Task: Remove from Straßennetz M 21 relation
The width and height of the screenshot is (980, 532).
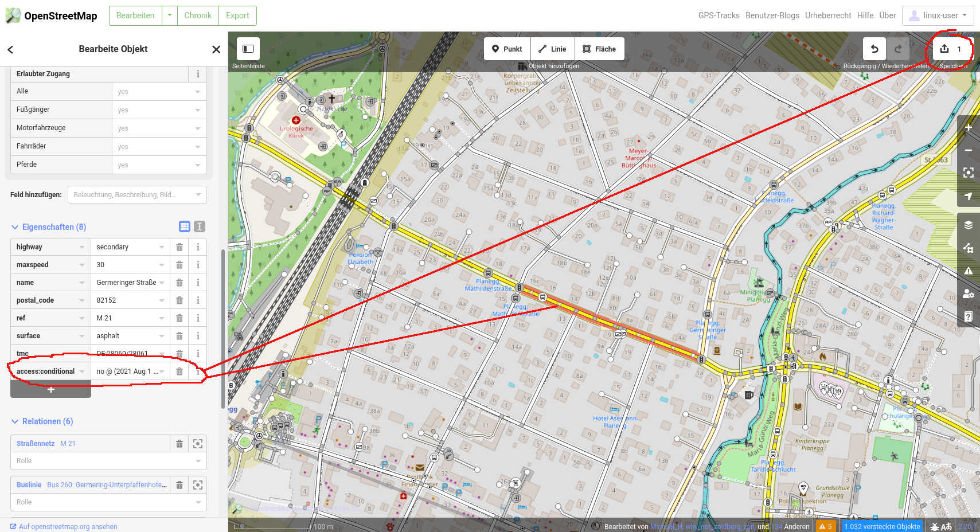Action: (x=179, y=444)
